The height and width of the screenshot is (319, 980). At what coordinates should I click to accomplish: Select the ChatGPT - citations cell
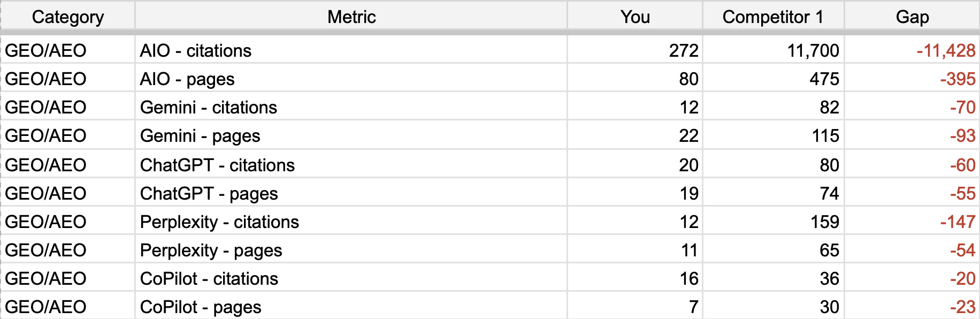(217, 165)
